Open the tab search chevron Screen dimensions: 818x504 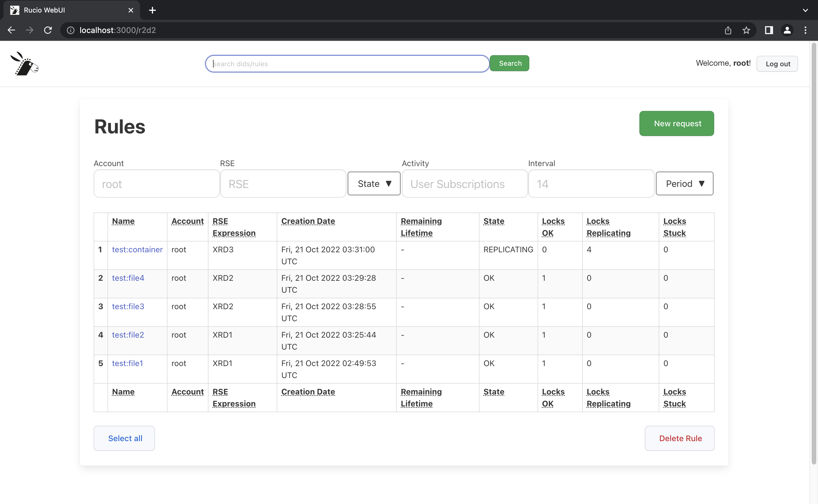click(x=805, y=10)
